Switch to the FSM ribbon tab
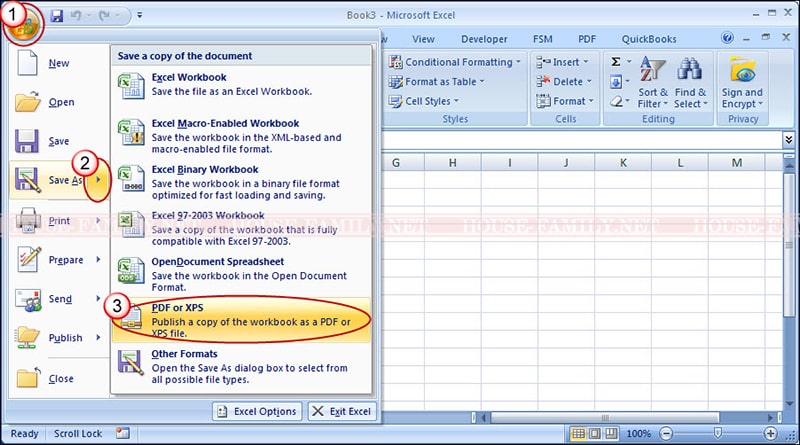The height and width of the screenshot is (445, 800). [x=542, y=39]
